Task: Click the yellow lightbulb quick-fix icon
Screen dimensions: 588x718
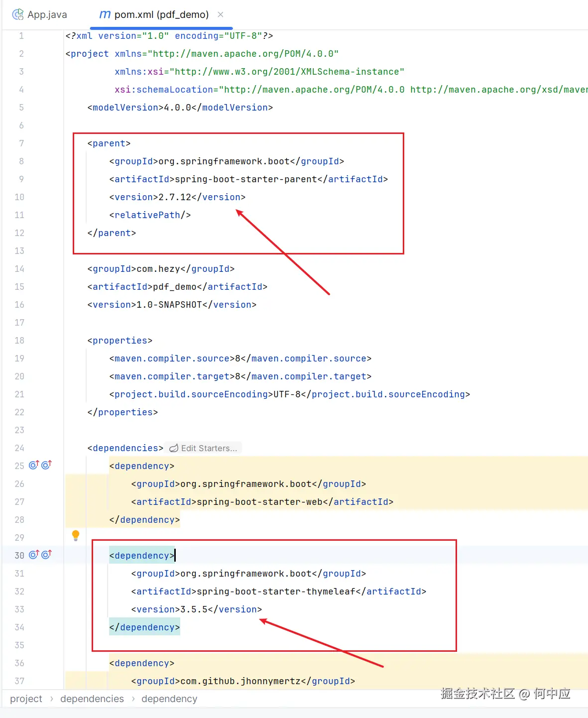Action: pos(76,535)
